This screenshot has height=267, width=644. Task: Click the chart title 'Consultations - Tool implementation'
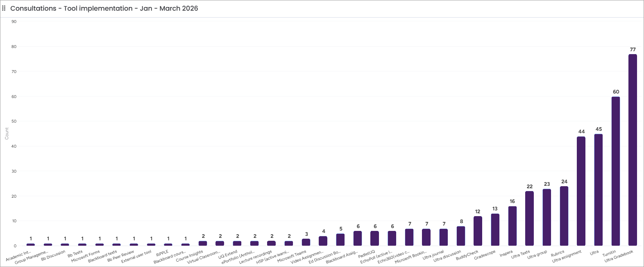pyautogui.click(x=104, y=8)
